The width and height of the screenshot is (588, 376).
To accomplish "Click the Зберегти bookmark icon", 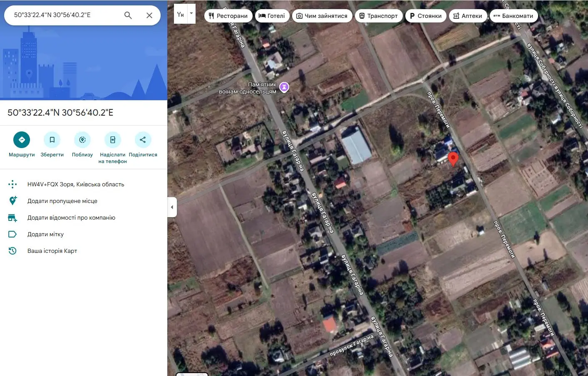I will [x=52, y=139].
